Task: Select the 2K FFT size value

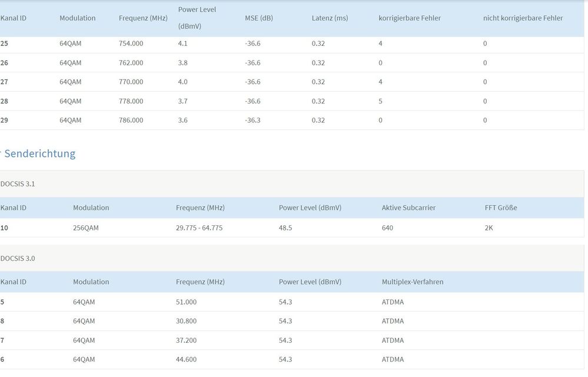Action: click(489, 228)
